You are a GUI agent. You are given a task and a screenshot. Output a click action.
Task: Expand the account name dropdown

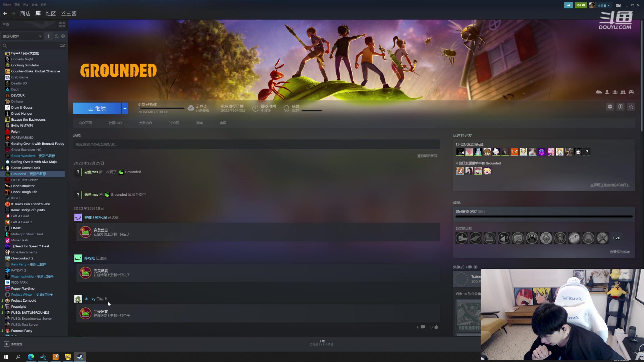pyautogui.click(x=604, y=5)
